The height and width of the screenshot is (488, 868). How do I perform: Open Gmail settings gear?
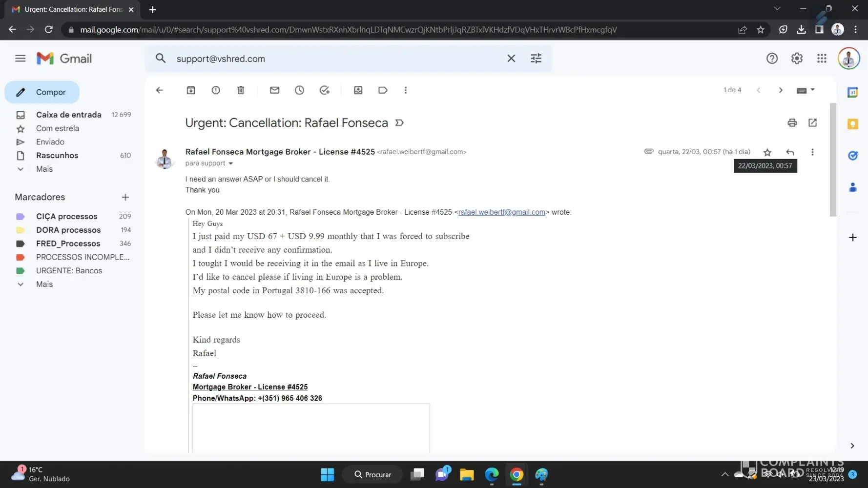pos(797,59)
